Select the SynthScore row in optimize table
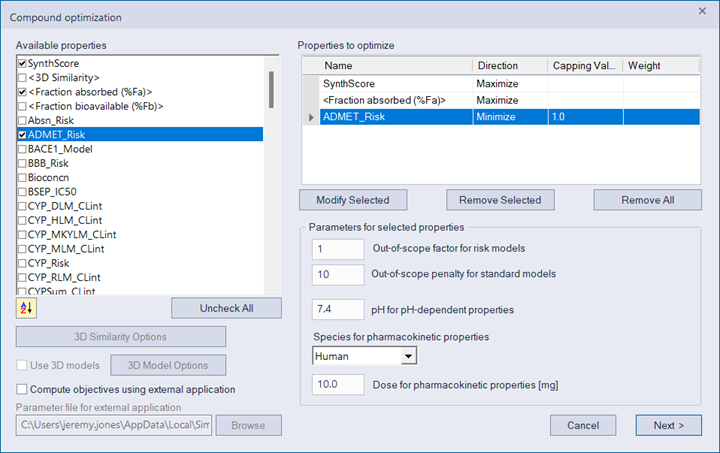The height and width of the screenshot is (453, 720). (510, 84)
